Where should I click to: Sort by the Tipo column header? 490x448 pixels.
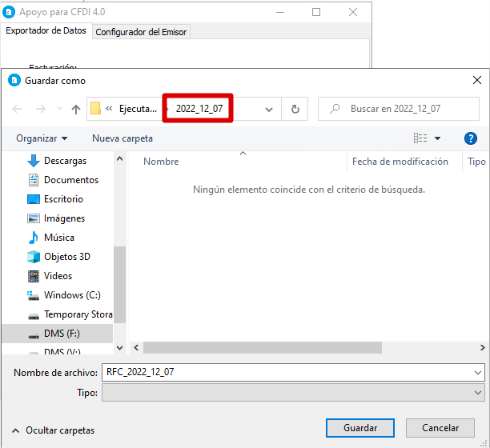tap(476, 162)
